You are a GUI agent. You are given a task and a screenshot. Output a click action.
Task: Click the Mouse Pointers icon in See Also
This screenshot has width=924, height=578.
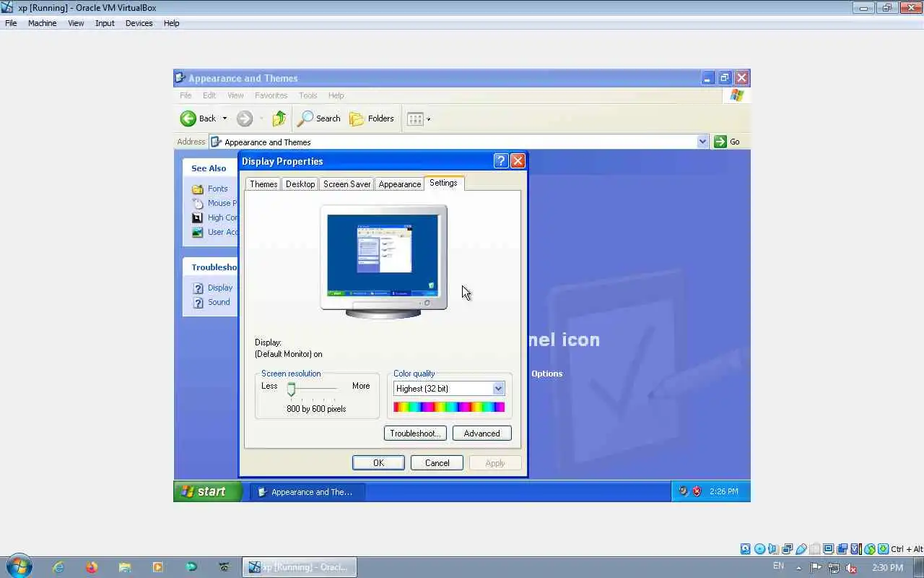coord(198,203)
